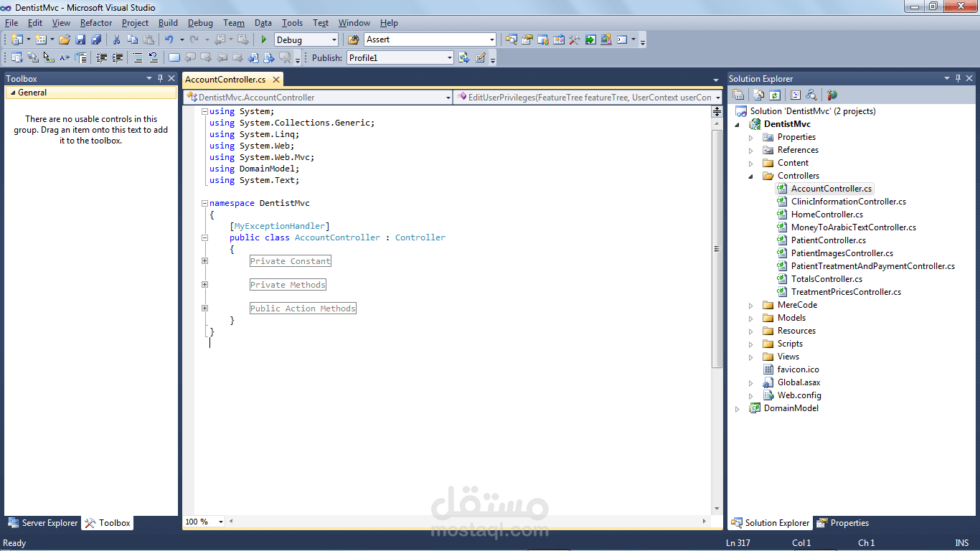Switch to the Properties tab at bottom right
Viewport: 980px width, 551px height.
pyautogui.click(x=842, y=523)
